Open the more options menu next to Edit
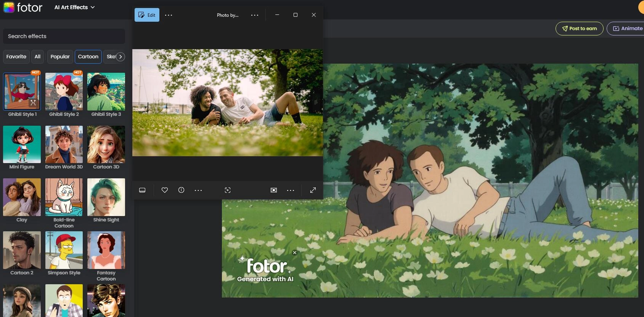Image resolution: width=644 pixels, height=317 pixels. click(169, 15)
